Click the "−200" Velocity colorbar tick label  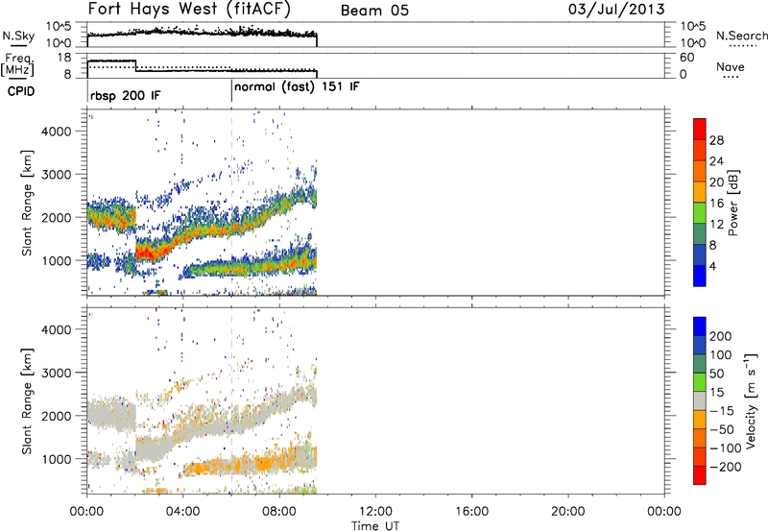pyautogui.click(x=726, y=467)
